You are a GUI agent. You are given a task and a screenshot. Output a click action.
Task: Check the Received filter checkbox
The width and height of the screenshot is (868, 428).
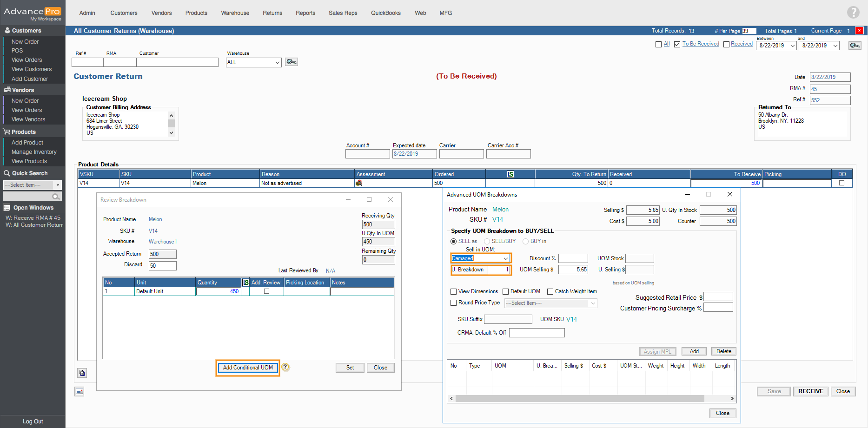pos(726,44)
